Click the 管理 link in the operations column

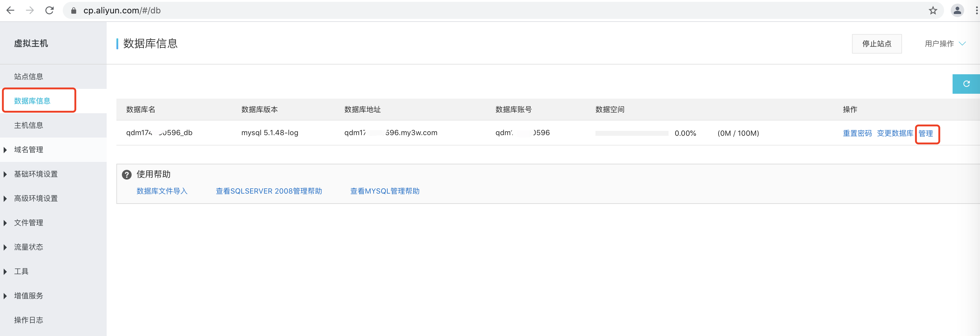(x=925, y=133)
